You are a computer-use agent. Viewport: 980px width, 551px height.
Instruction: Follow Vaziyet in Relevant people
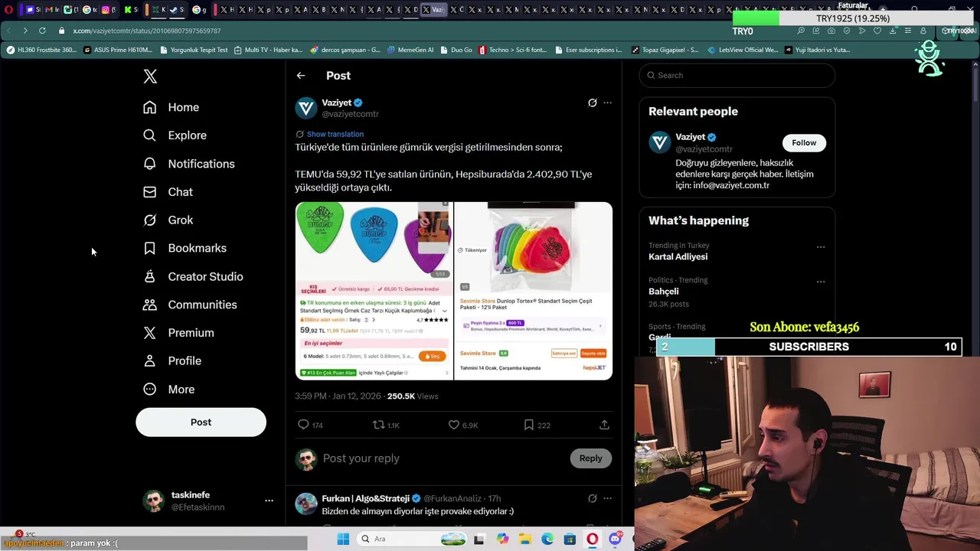[804, 142]
